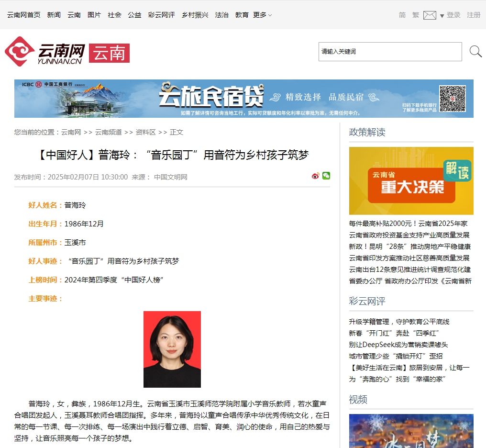
Task: Click the search magnifier icon
Action: click(475, 52)
